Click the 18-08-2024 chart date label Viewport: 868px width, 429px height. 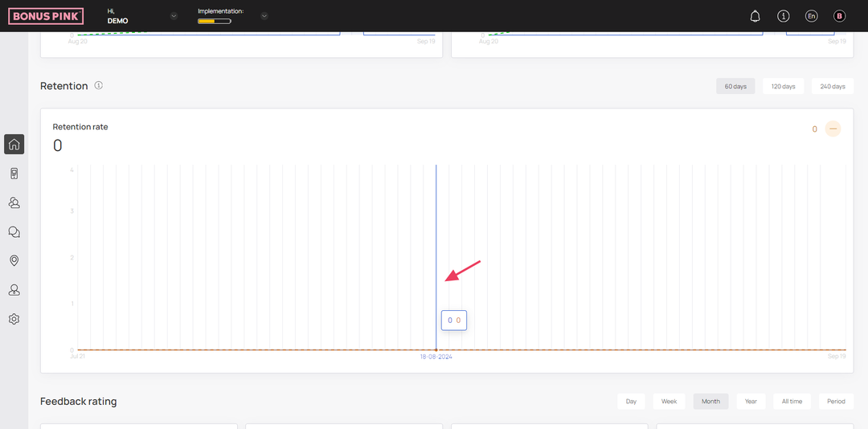(x=436, y=357)
